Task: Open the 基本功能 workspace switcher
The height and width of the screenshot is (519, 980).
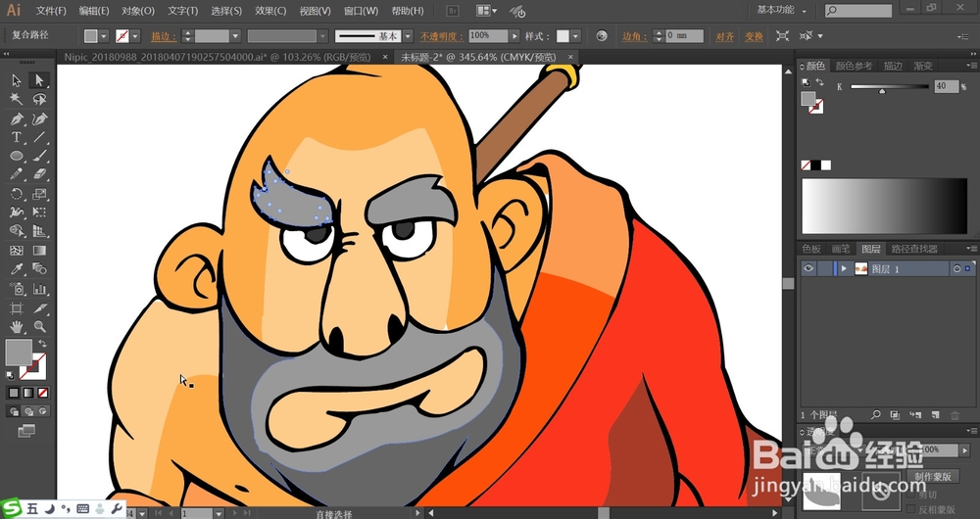Action: [x=781, y=10]
